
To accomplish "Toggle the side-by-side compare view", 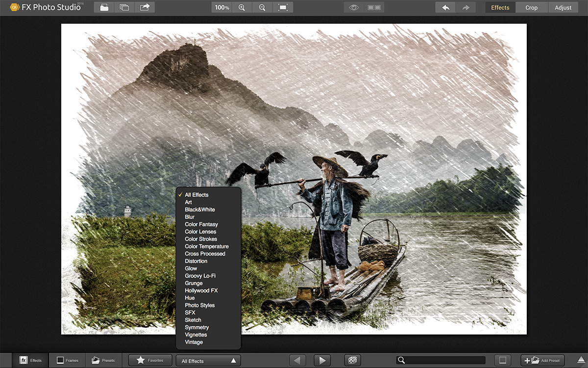I will 374,7.
